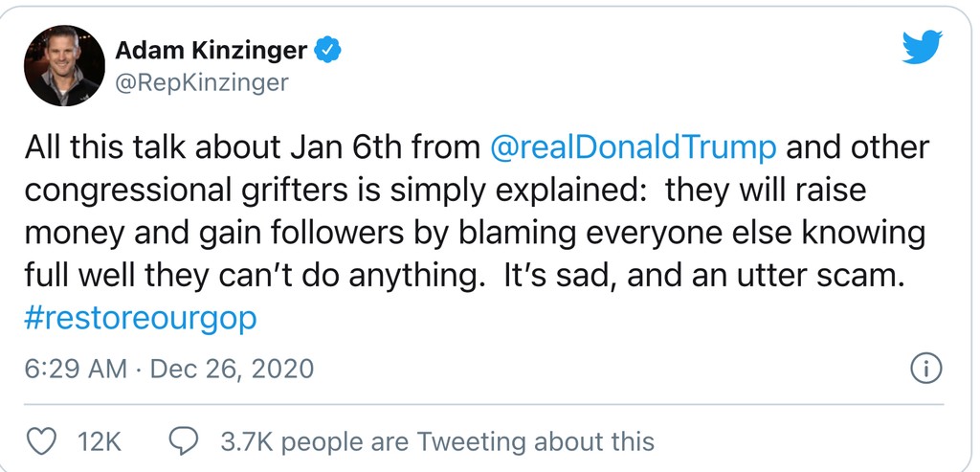The height and width of the screenshot is (472, 980).
Task: Open the @RepKinzinger handle link
Action: click(201, 83)
